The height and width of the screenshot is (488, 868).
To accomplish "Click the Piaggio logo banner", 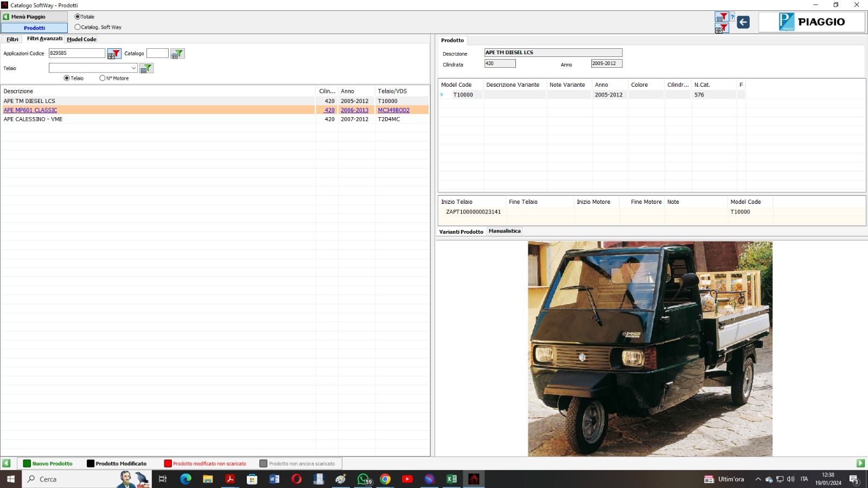I will [x=812, y=22].
